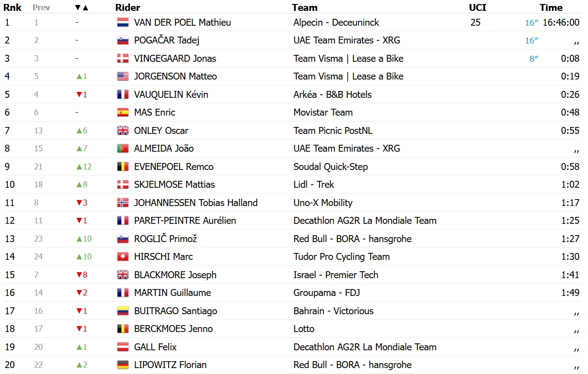Open team page Alpecin - Deceuninck
Viewport: 588px width, 374px height.
coord(336,23)
